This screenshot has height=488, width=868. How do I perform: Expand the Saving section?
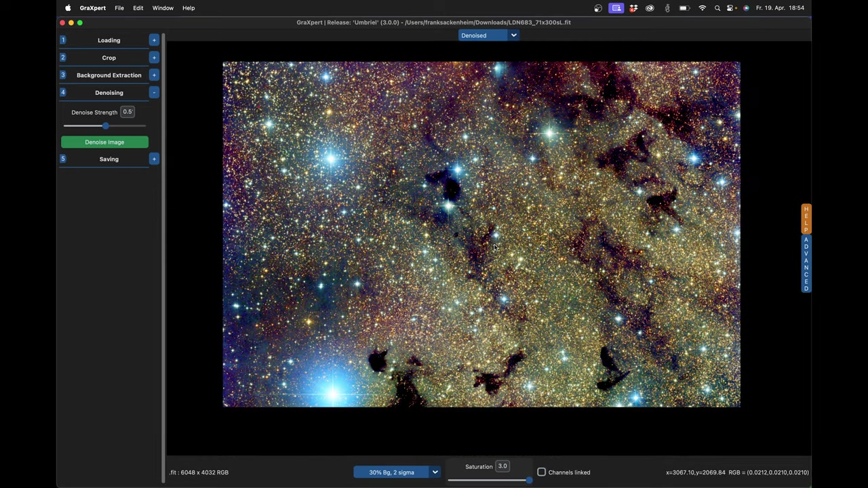tap(154, 159)
